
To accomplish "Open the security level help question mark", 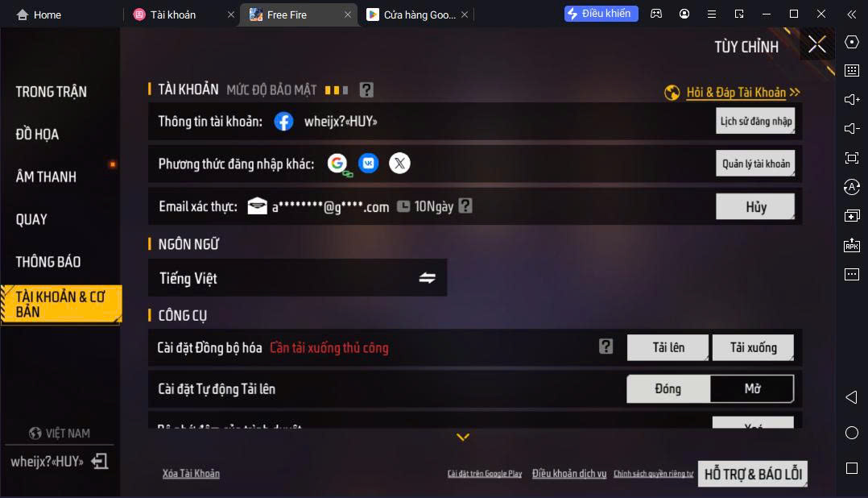I will [x=366, y=89].
